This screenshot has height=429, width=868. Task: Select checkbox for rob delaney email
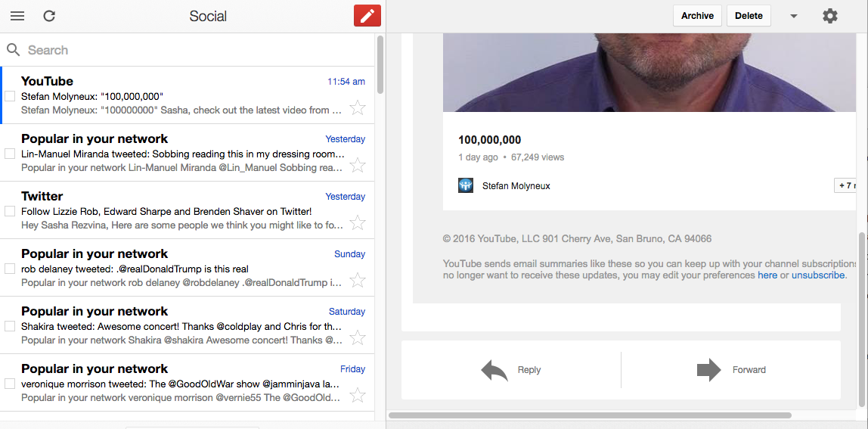(10, 269)
